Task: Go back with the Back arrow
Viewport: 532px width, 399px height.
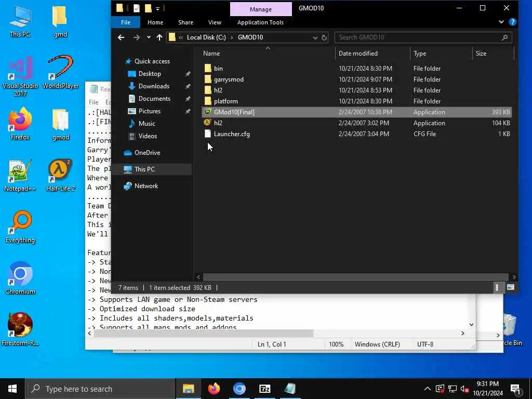Action: 121,37
